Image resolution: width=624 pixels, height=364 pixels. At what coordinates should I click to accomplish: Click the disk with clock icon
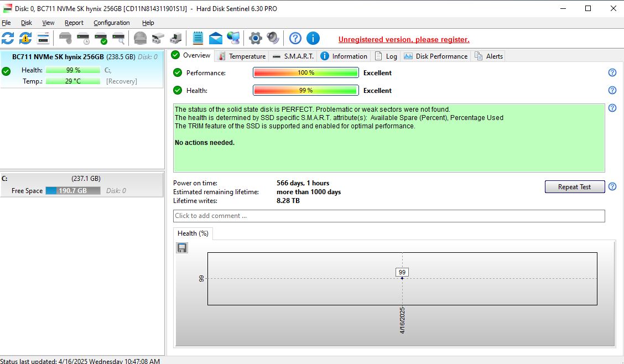[x=83, y=38]
